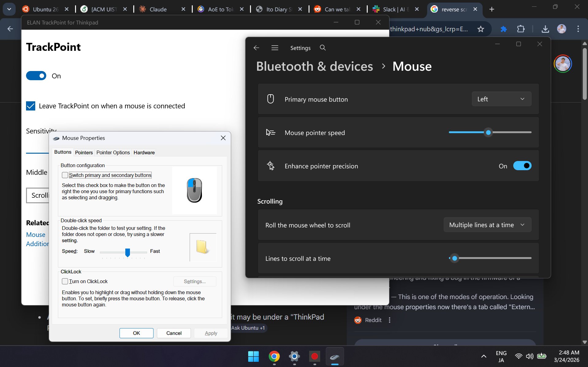Open Chrome three-dot menu
The width and height of the screenshot is (588, 367).
tap(578, 29)
